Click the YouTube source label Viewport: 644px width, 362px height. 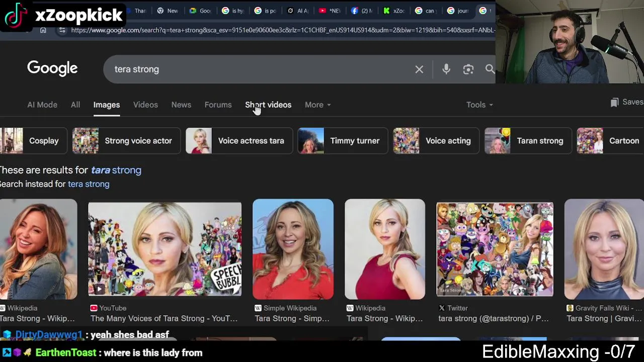tap(113, 308)
